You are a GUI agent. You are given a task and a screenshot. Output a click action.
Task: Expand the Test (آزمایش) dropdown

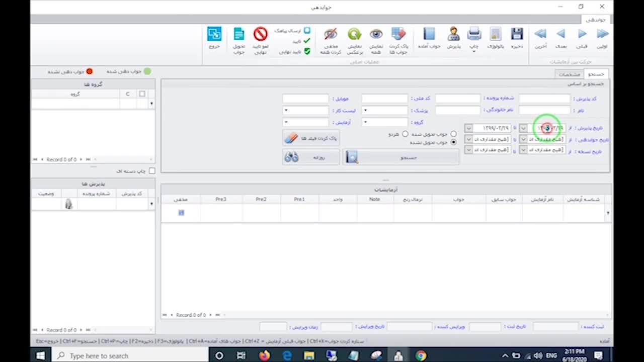click(x=286, y=122)
